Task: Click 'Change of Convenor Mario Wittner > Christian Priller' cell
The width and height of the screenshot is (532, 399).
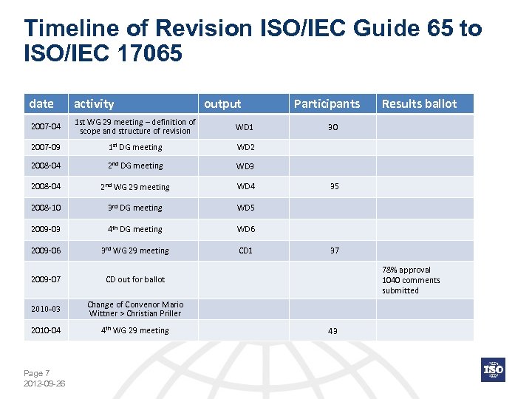Action: (x=133, y=309)
